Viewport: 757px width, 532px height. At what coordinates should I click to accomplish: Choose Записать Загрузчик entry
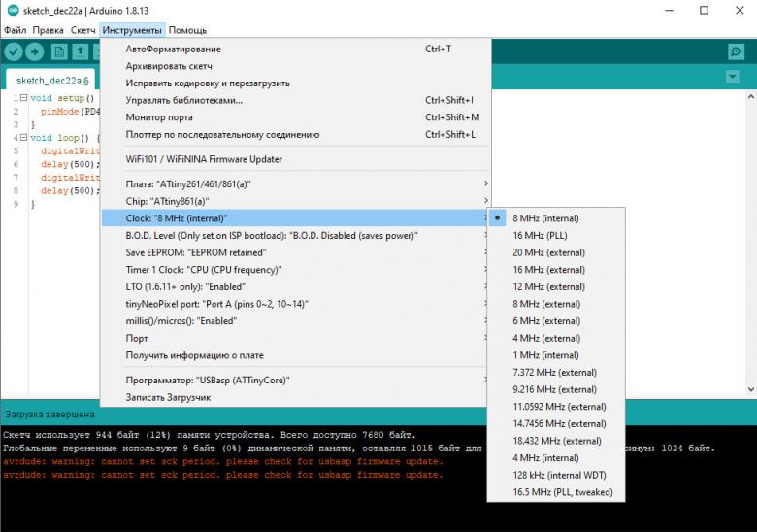(295, 398)
